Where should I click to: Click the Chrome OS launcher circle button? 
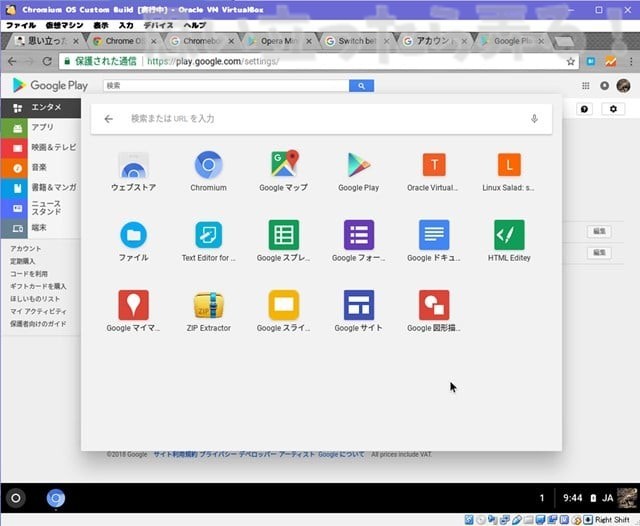[16, 498]
